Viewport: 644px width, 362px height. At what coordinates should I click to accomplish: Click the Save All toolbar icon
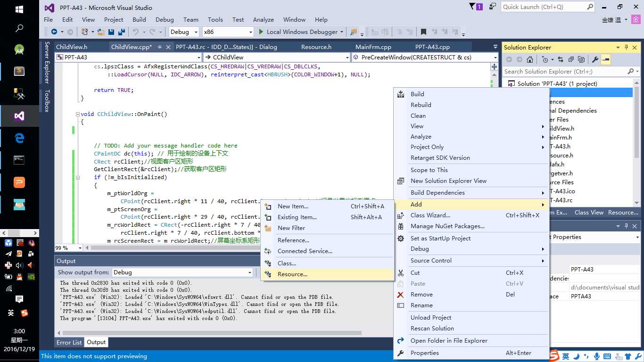pyautogui.click(x=121, y=32)
